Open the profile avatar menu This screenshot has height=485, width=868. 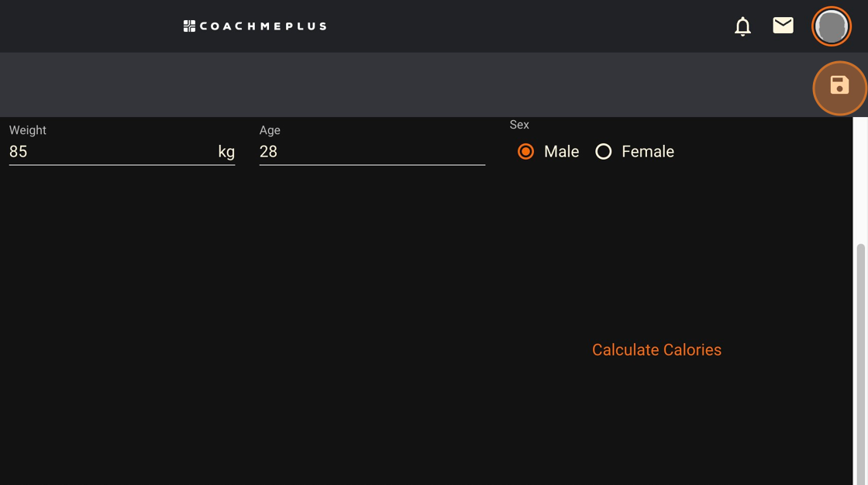pyautogui.click(x=831, y=26)
